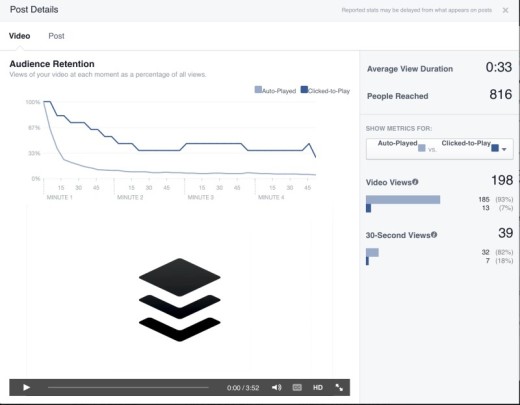Click the SHOW METRICS FOR label
This screenshot has width=520, height=405.
point(399,128)
